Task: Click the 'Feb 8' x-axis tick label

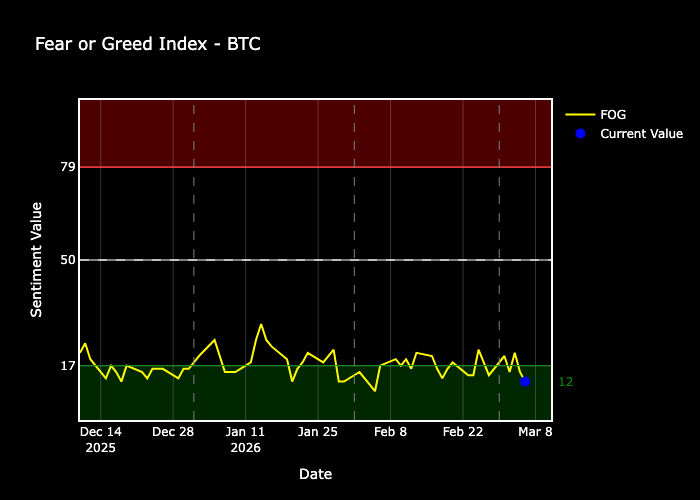Action: pyautogui.click(x=391, y=432)
